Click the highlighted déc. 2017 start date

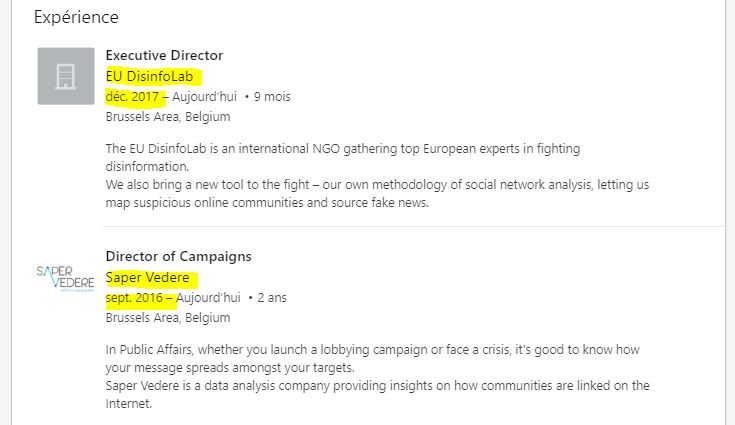pyautogui.click(x=132, y=97)
